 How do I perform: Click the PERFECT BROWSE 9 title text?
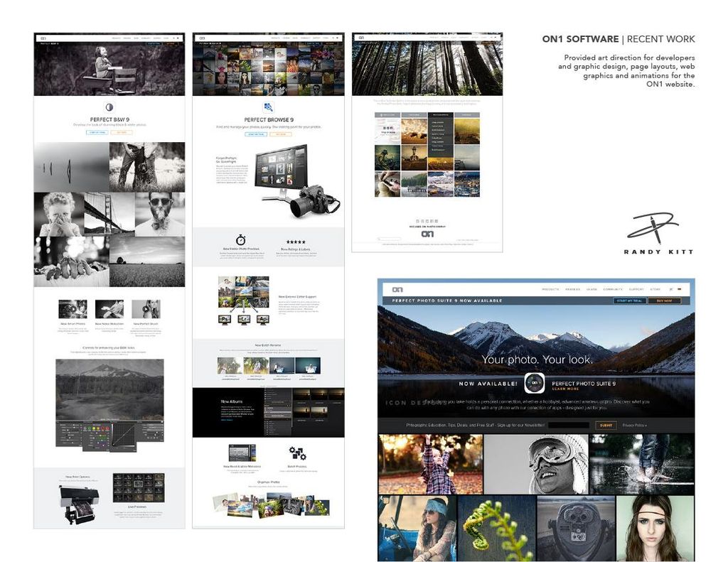[x=269, y=120]
